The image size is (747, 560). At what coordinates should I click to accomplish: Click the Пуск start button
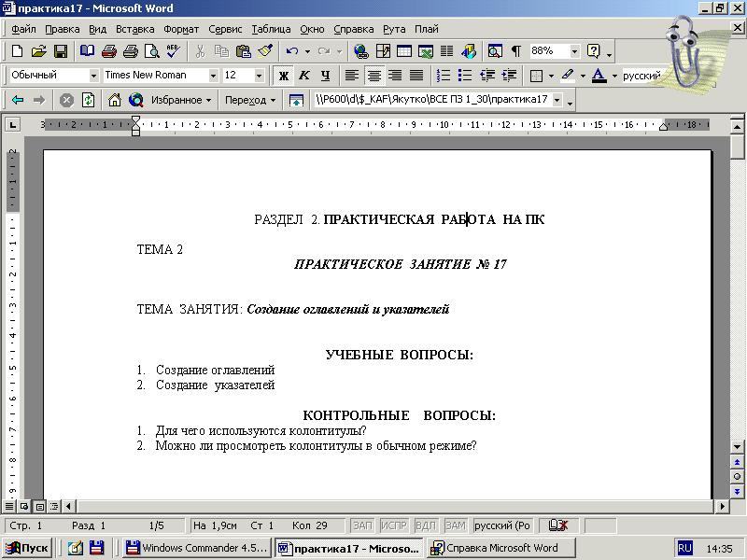[x=28, y=548]
